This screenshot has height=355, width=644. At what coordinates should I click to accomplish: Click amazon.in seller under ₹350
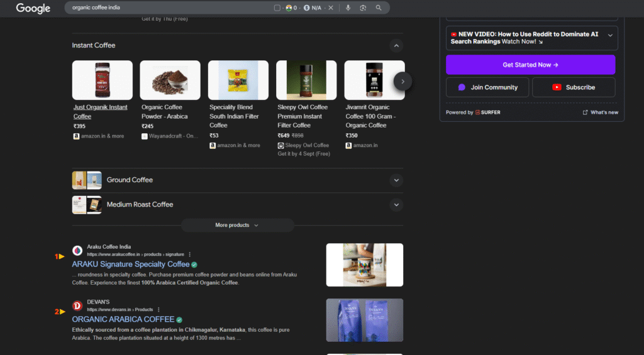pyautogui.click(x=362, y=145)
